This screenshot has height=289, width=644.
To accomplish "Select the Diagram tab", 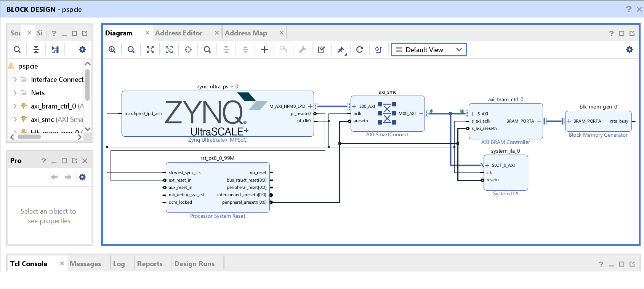I will [x=119, y=33].
